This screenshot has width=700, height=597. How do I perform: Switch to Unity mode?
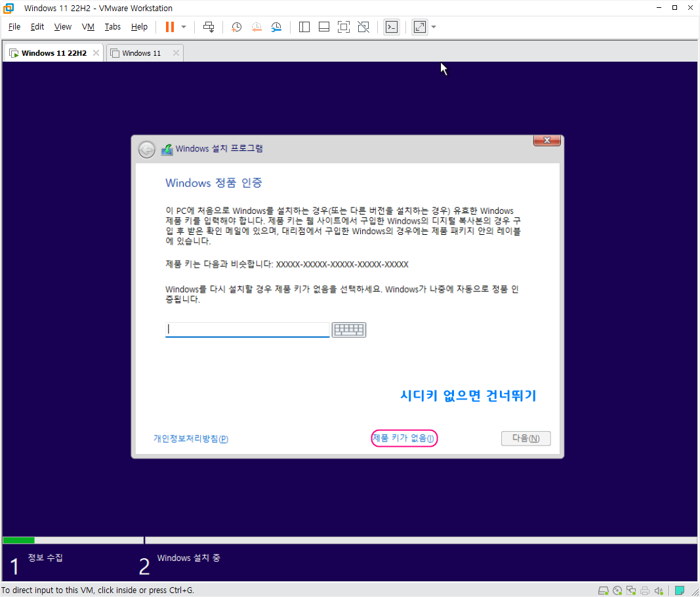[363, 28]
